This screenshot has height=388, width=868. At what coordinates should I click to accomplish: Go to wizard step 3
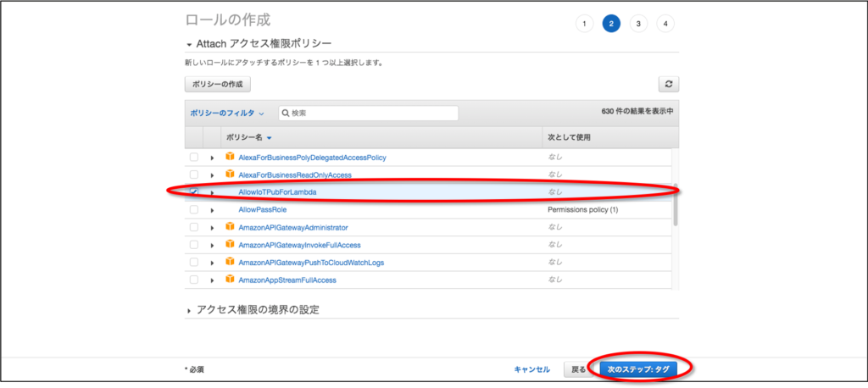[x=637, y=24]
